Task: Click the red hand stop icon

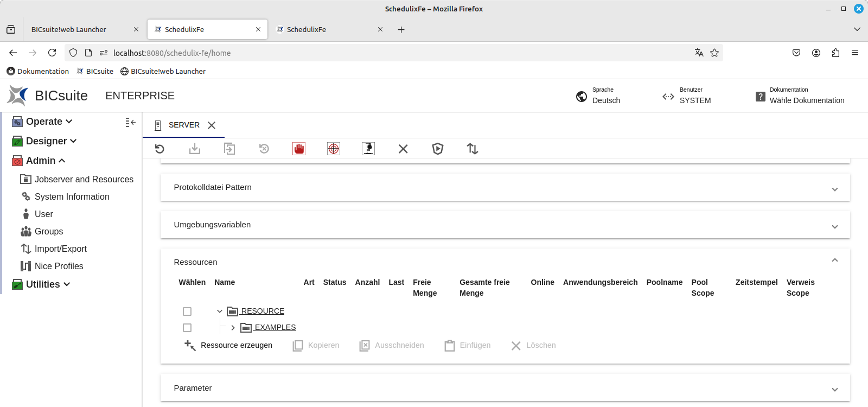Action: pyautogui.click(x=299, y=149)
